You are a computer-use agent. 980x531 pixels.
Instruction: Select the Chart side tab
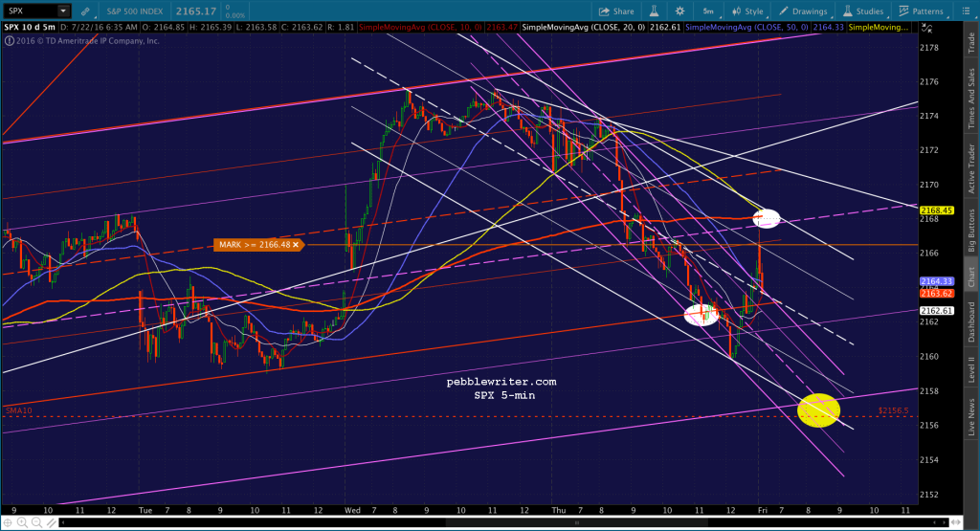click(971, 277)
